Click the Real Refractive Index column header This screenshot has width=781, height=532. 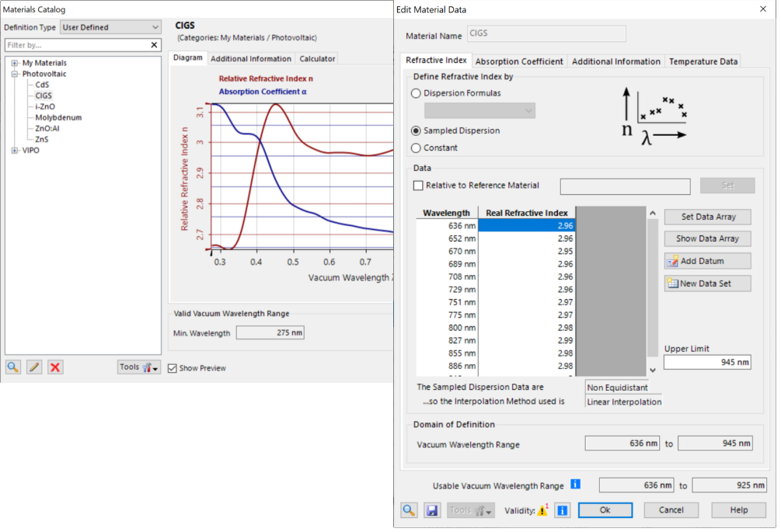(x=526, y=213)
